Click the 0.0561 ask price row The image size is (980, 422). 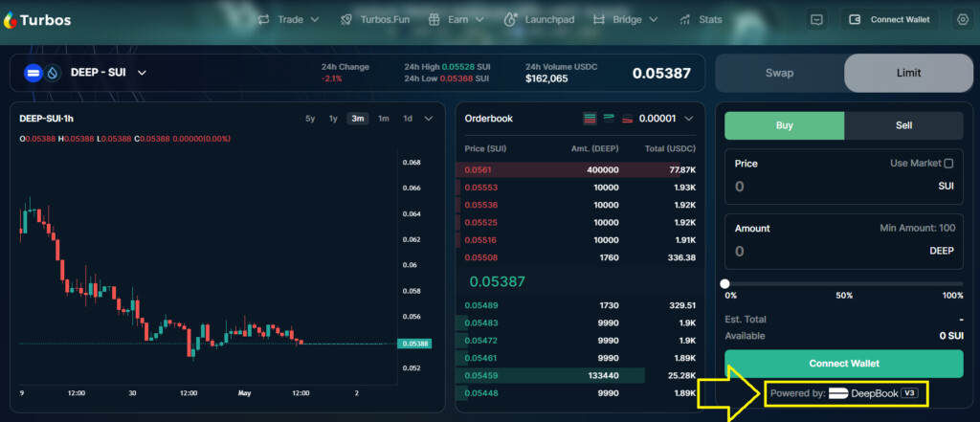point(580,170)
